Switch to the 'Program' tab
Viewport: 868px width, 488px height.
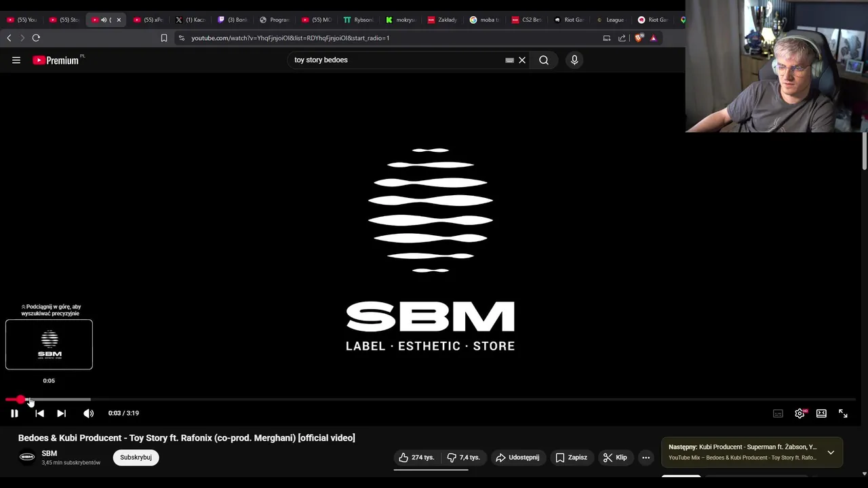[274, 20]
